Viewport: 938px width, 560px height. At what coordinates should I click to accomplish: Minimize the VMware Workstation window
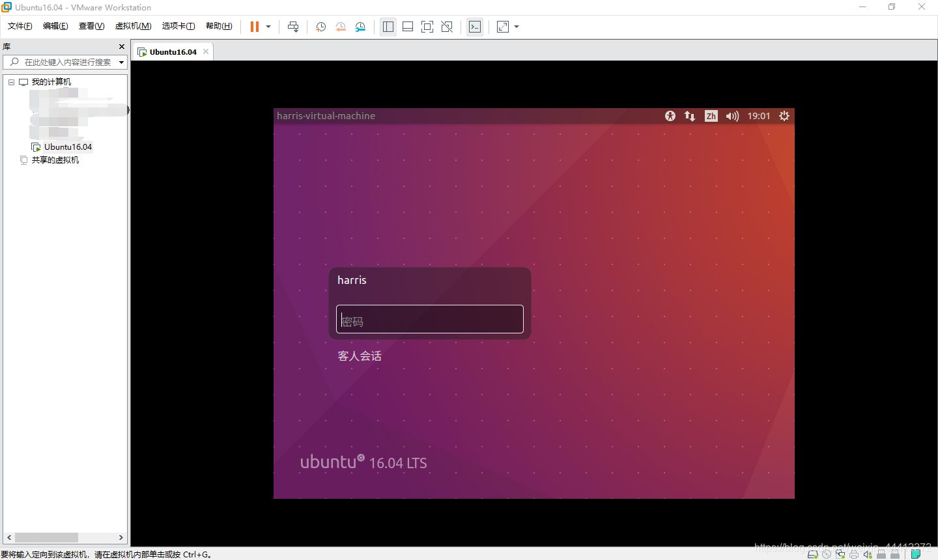862,7
